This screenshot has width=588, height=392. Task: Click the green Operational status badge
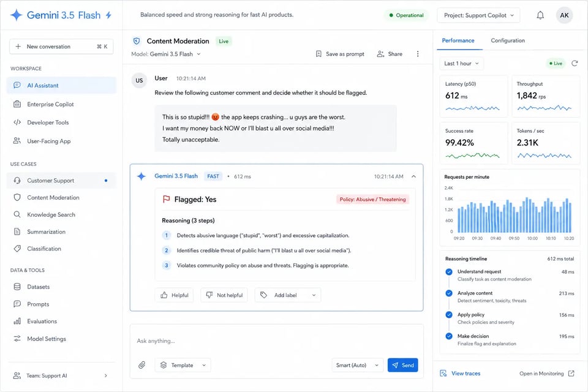click(x=406, y=15)
